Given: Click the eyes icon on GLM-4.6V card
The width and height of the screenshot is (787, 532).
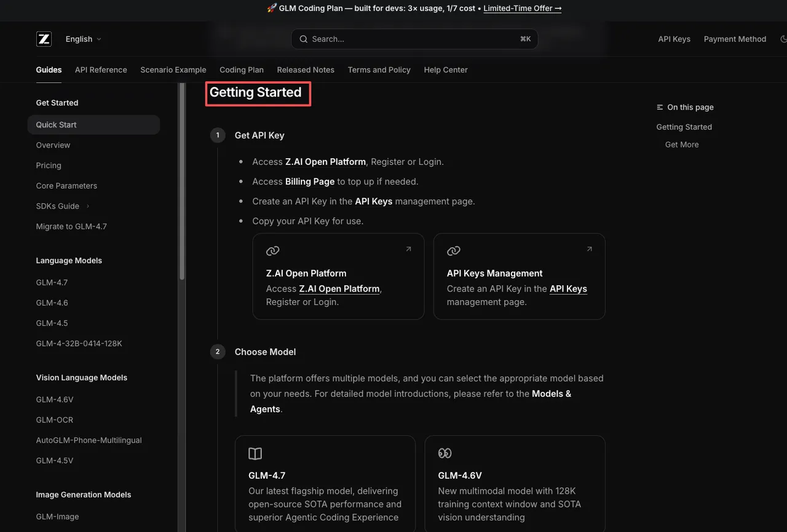Looking at the screenshot, I should (445, 453).
